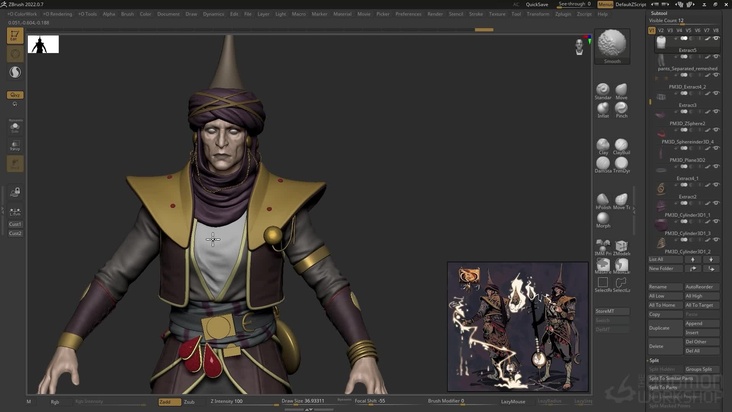Open the Material menu
Viewport: 732px width, 412px height.
[x=342, y=14]
